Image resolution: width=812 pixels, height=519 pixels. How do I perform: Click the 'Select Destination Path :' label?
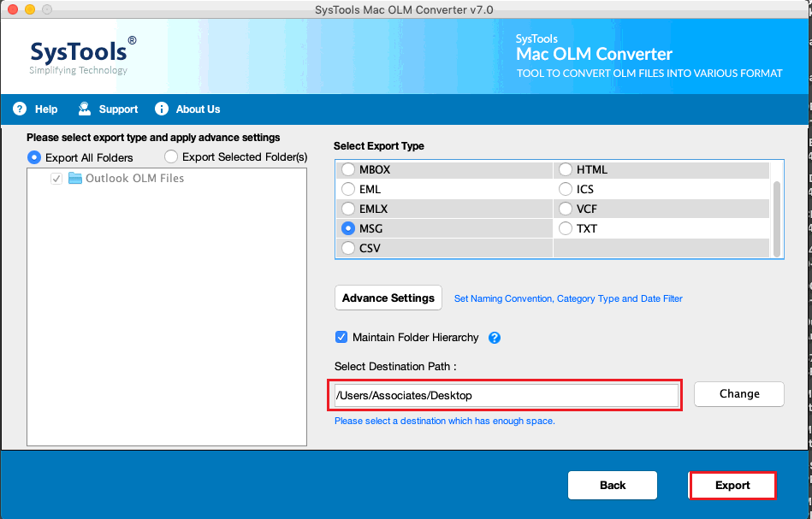point(395,366)
